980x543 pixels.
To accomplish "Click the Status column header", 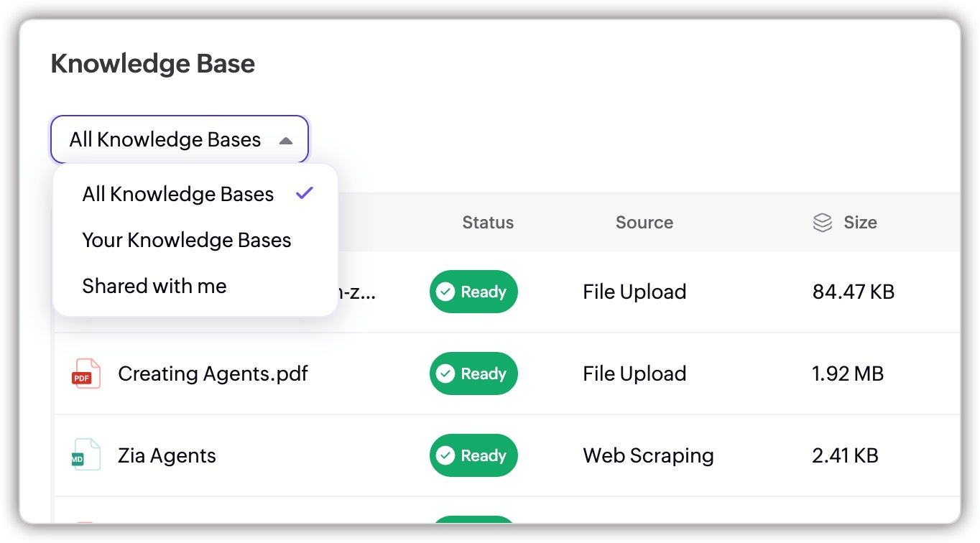I will 488,223.
